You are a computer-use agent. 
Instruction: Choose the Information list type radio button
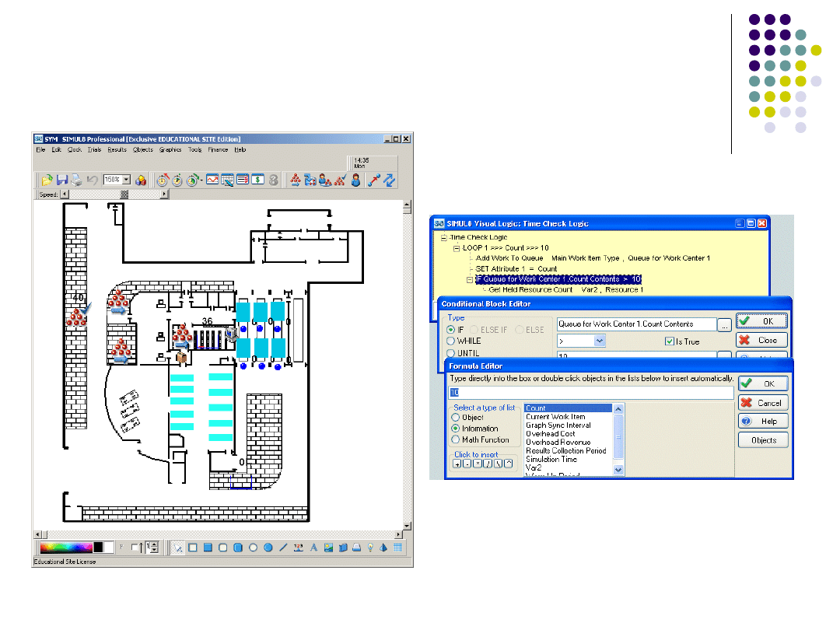click(456, 429)
